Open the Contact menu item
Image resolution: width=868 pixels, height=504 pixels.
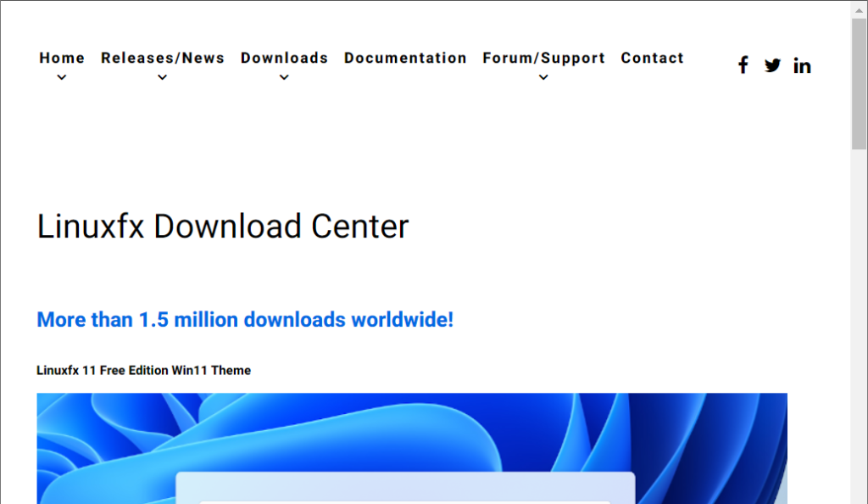(652, 58)
